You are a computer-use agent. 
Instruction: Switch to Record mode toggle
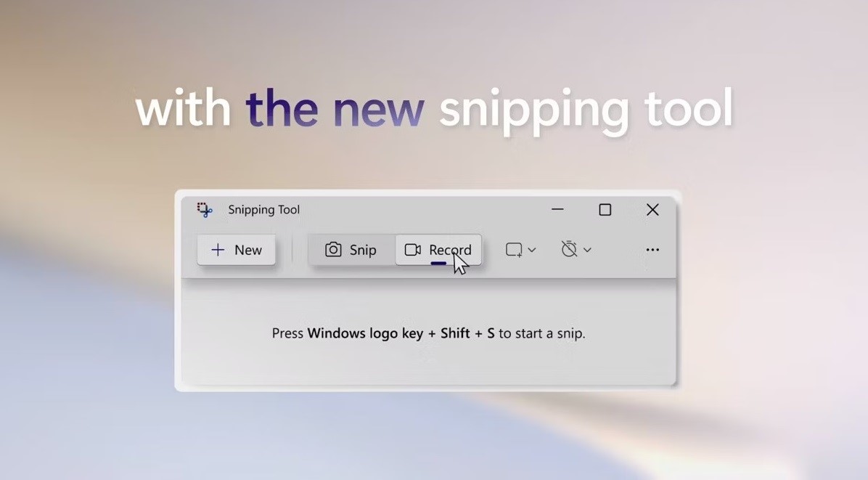pos(438,250)
